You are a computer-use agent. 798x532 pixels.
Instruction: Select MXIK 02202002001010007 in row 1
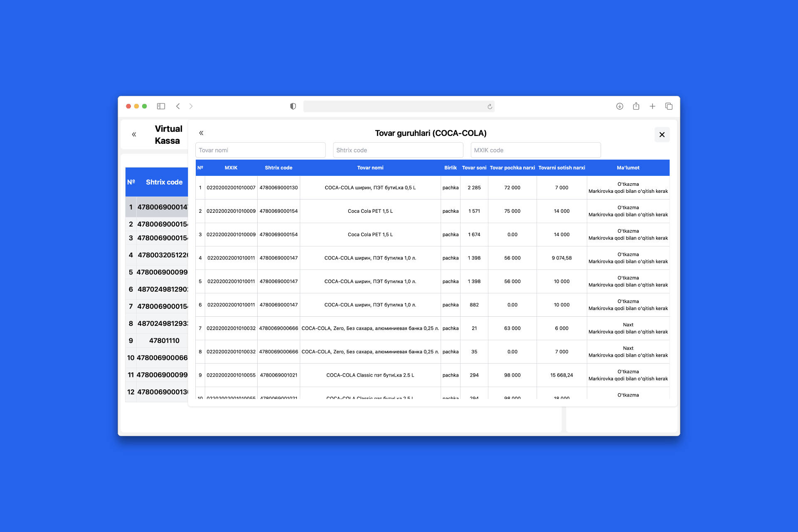coord(231,188)
